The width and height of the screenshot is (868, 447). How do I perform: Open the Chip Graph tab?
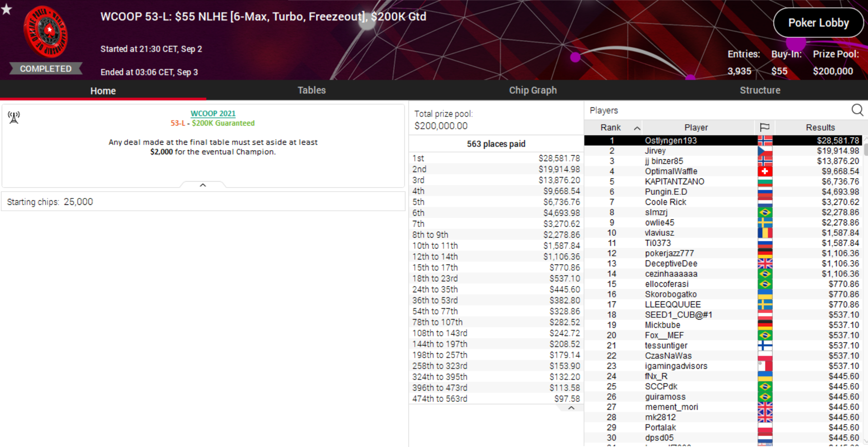pyautogui.click(x=533, y=90)
